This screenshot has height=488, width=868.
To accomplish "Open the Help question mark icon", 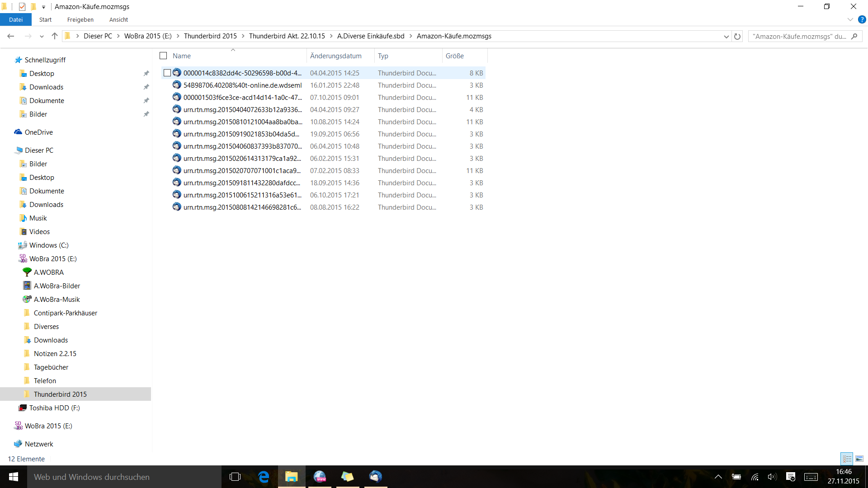I will coord(862,19).
